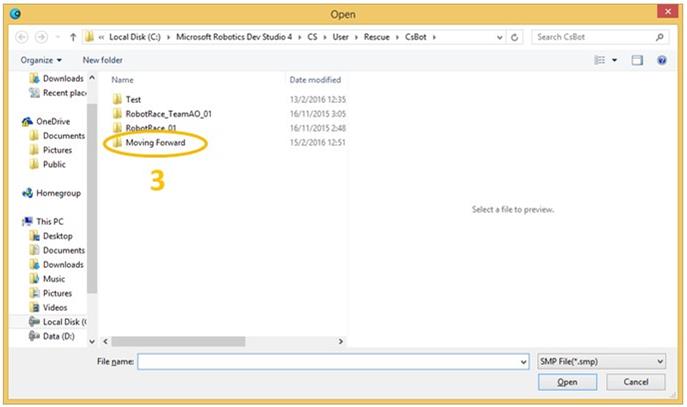687x407 pixels.
Task: Select the RobotRace_TeamAO_01 folder
Action: 168,114
